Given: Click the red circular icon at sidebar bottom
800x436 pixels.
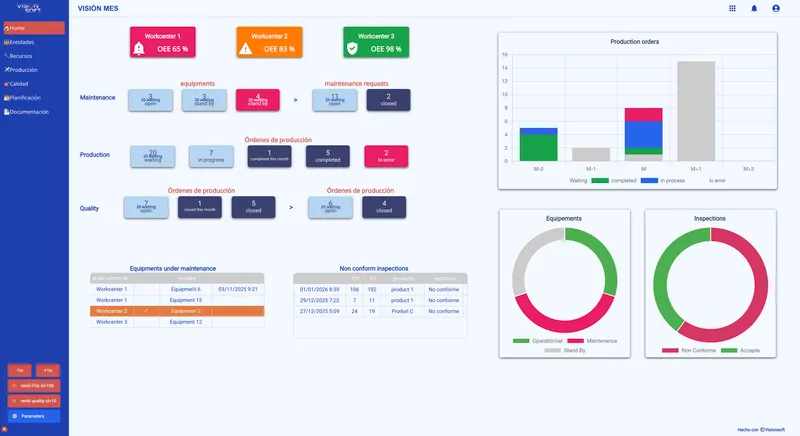Looking at the screenshot, I should click(5, 430).
